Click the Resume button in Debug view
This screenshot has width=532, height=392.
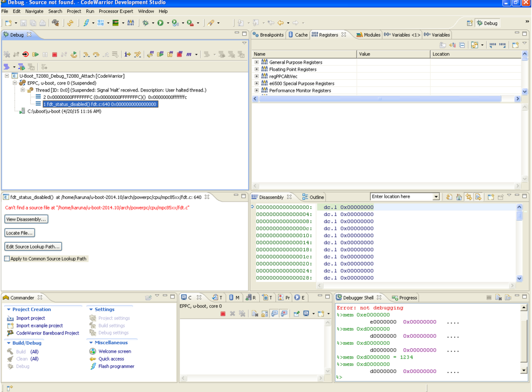[36, 54]
